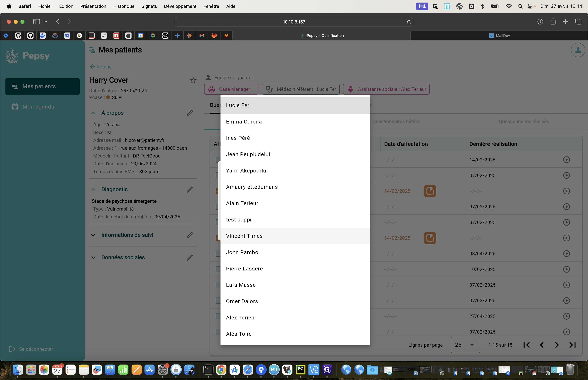Go to previous page of table
Image resolution: width=588 pixels, height=380 pixels.
(542, 345)
